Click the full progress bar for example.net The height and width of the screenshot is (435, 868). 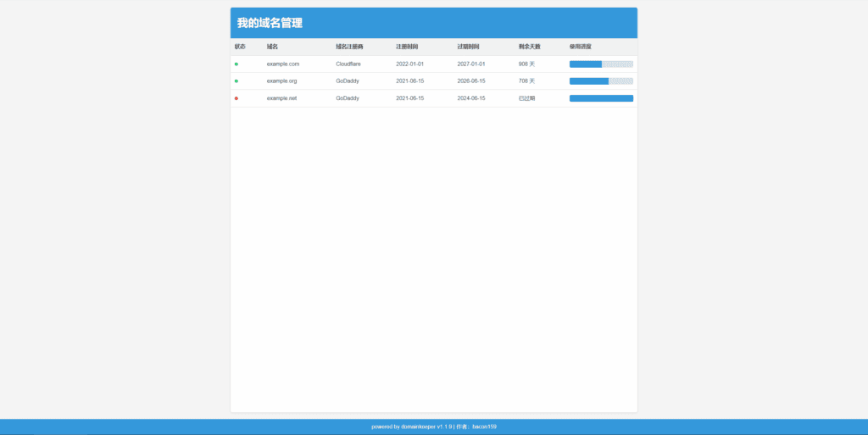pyautogui.click(x=601, y=98)
